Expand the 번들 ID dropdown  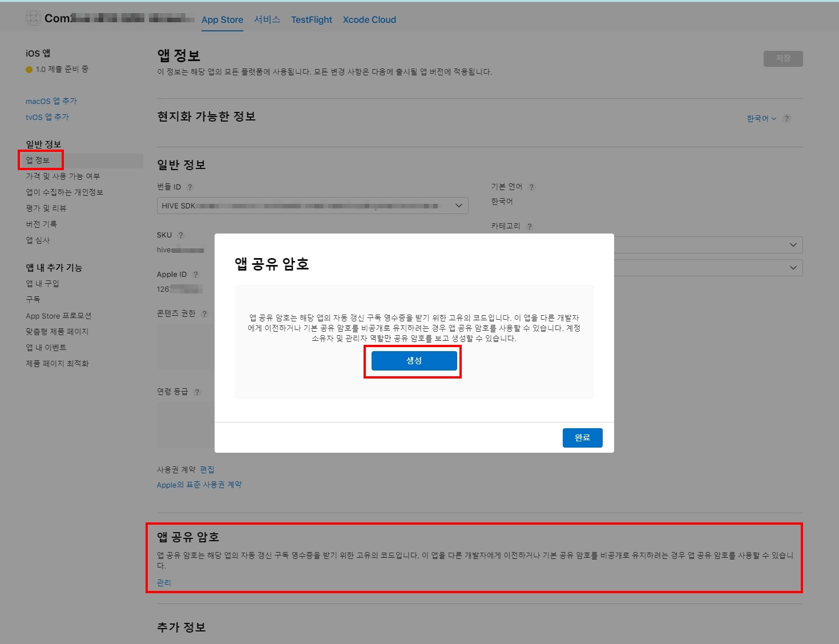[x=458, y=206]
